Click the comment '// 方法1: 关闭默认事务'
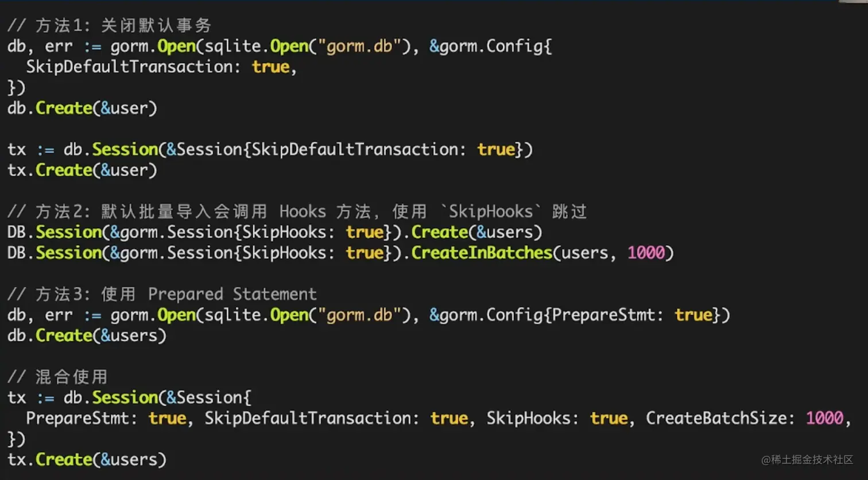The width and height of the screenshot is (868, 480). coord(110,25)
